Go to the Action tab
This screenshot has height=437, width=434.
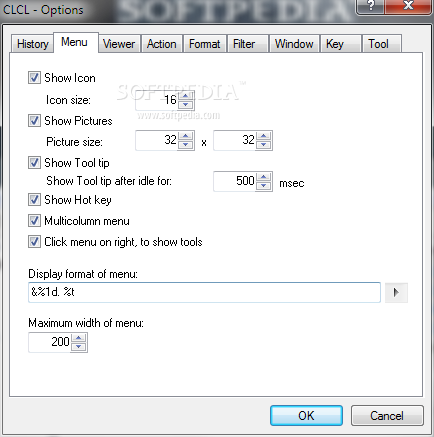coord(162,44)
